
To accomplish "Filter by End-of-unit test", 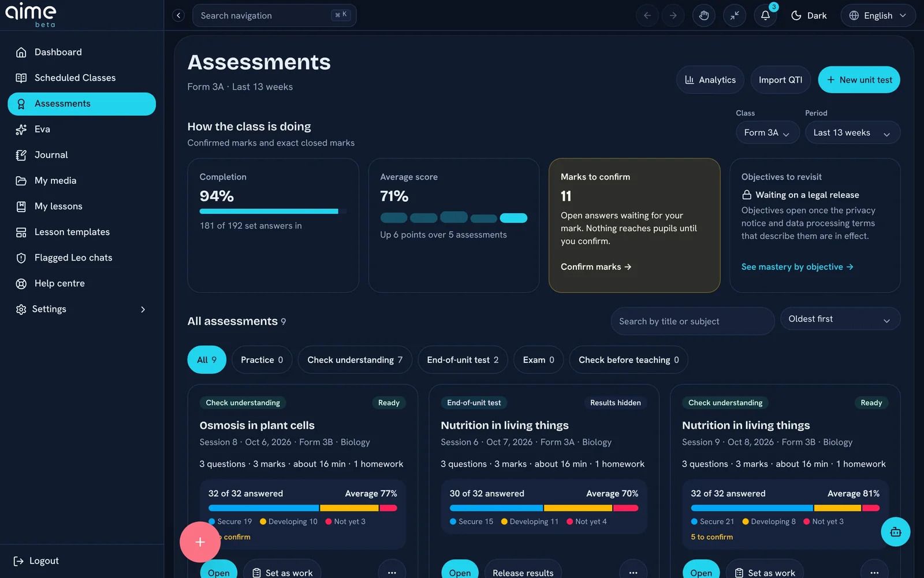I will coord(463,360).
